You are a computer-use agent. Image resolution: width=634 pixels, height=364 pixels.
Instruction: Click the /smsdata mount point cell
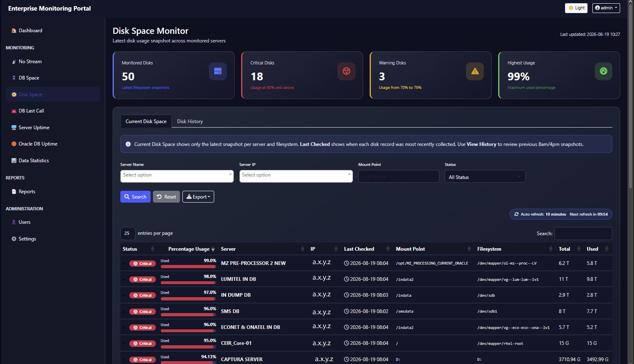coord(405,311)
